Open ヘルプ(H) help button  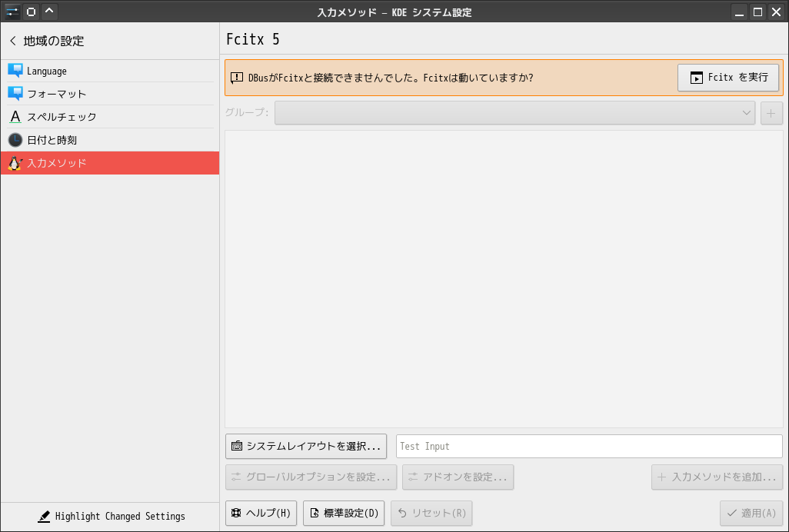261,513
